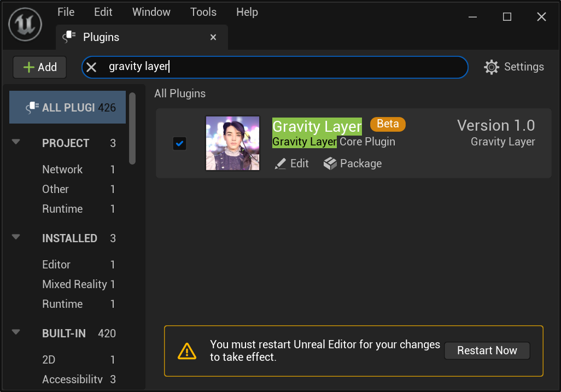
Task: Close the Plugins tab
Action: coord(213,37)
